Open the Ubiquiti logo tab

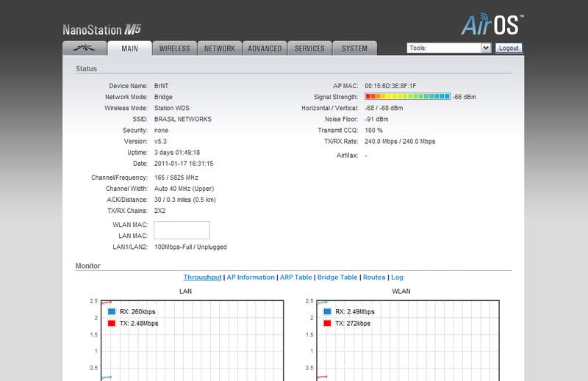click(85, 48)
